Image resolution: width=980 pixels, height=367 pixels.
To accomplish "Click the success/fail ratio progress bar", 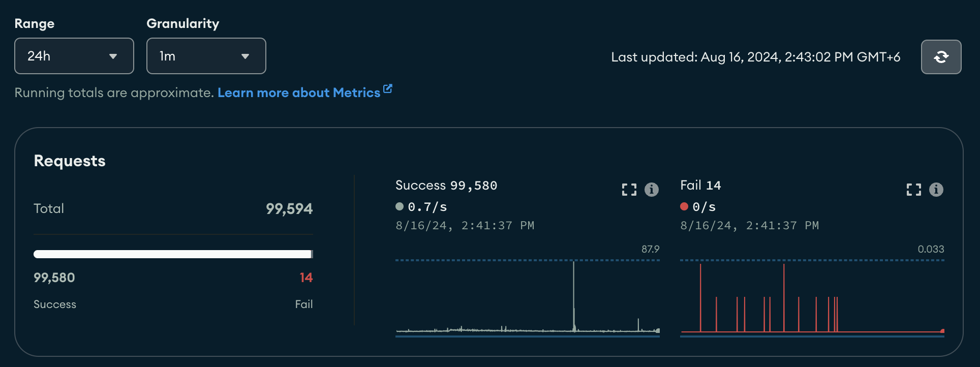I will [x=173, y=254].
